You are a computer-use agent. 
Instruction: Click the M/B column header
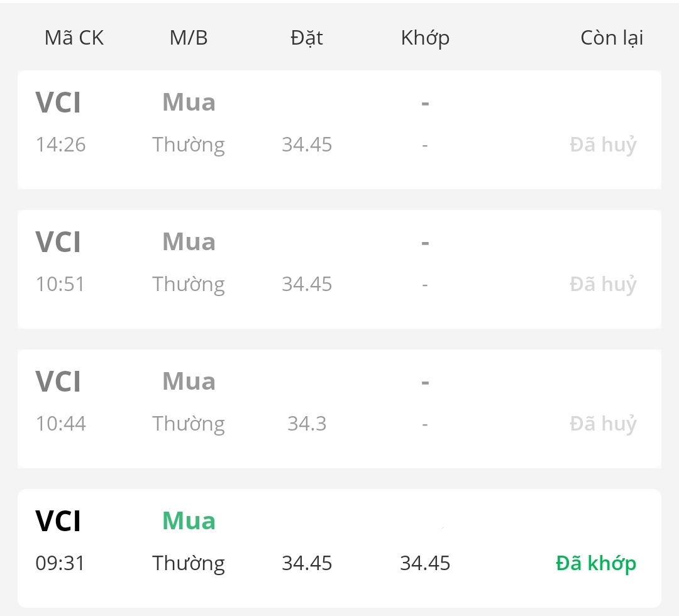(189, 38)
